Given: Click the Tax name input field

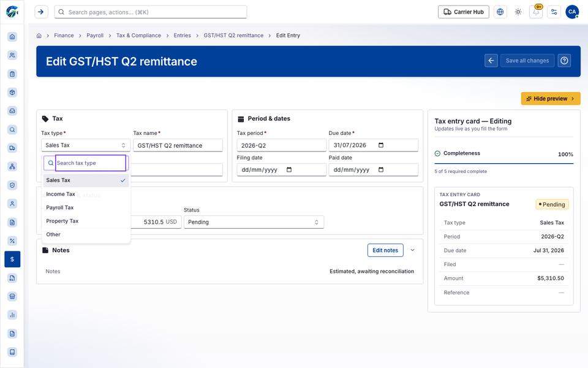Looking at the screenshot, I should 178,145.
